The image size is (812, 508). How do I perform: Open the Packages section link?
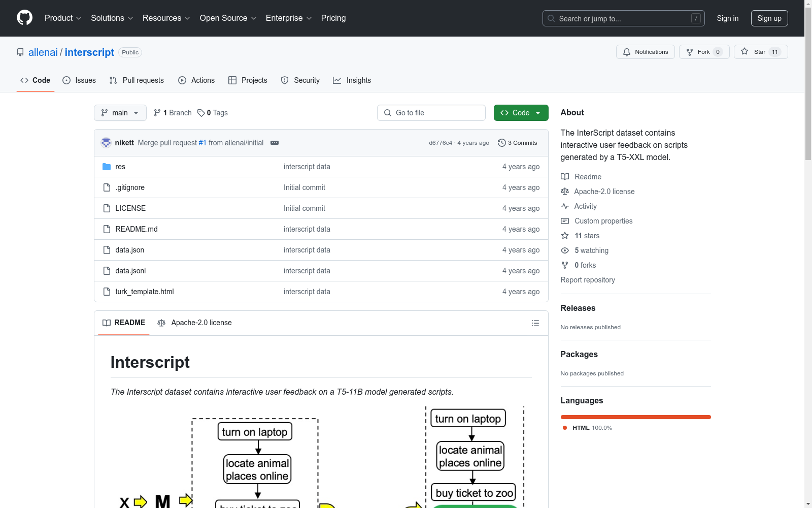pos(579,354)
